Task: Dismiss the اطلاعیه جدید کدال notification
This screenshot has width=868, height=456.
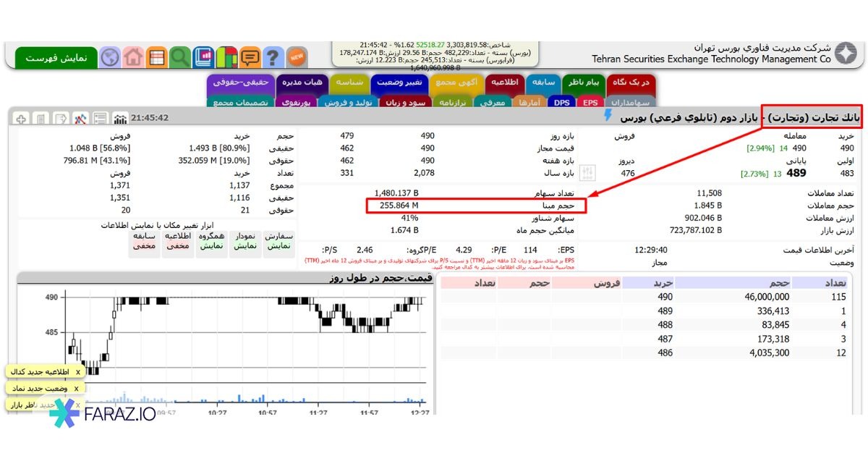Action: (77, 372)
